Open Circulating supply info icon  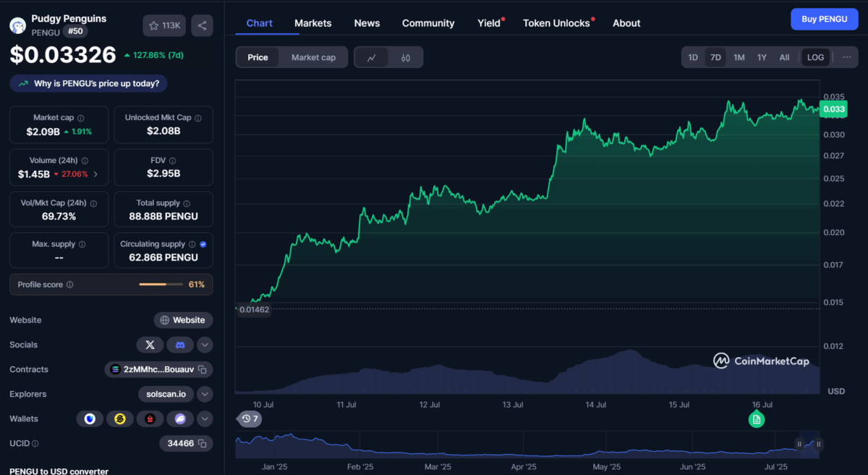point(192,245)
